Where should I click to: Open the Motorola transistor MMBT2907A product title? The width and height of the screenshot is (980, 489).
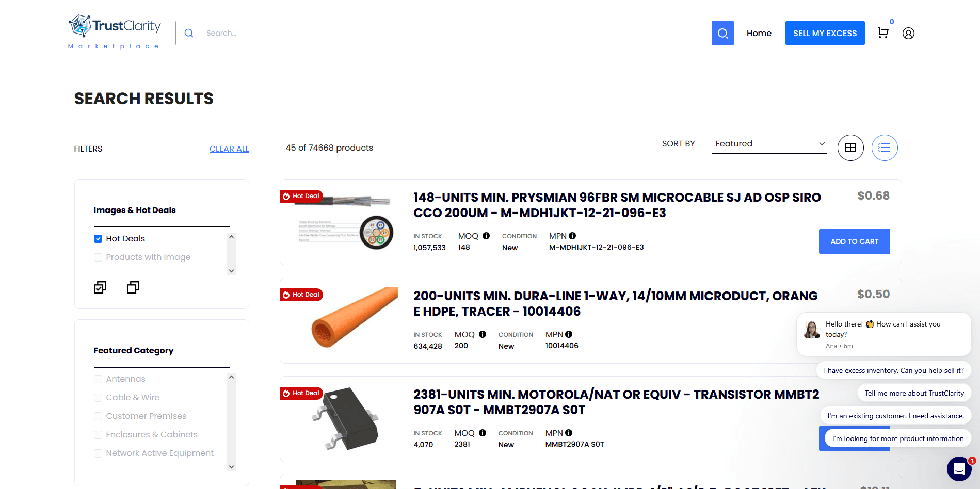coord(616,402)
